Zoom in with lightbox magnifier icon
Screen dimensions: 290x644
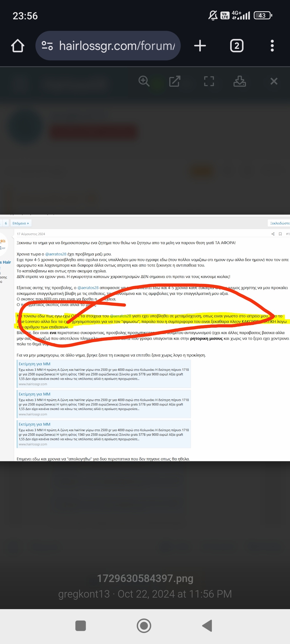144,81
